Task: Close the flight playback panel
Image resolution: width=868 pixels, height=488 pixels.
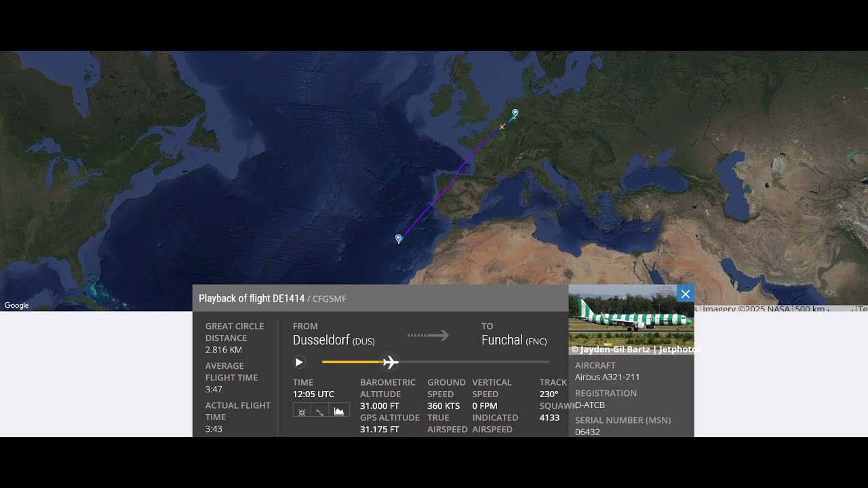Action: 686,293
